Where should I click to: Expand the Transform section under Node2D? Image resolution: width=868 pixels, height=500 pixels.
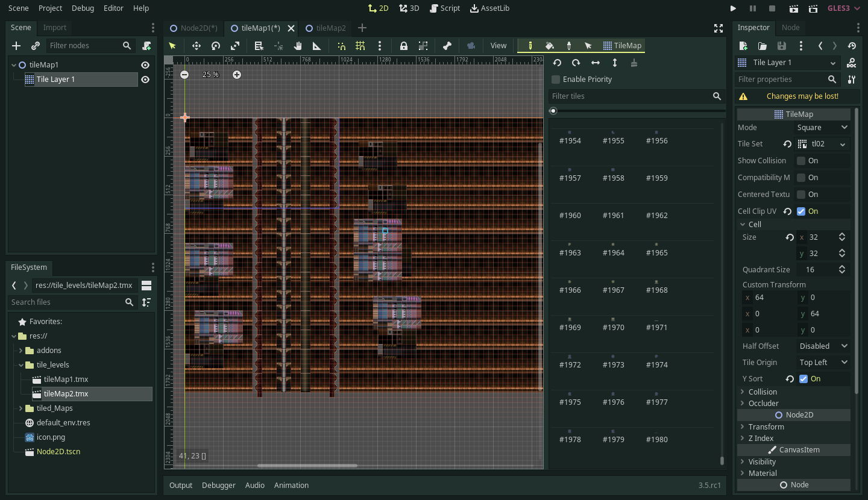point(743,427)
